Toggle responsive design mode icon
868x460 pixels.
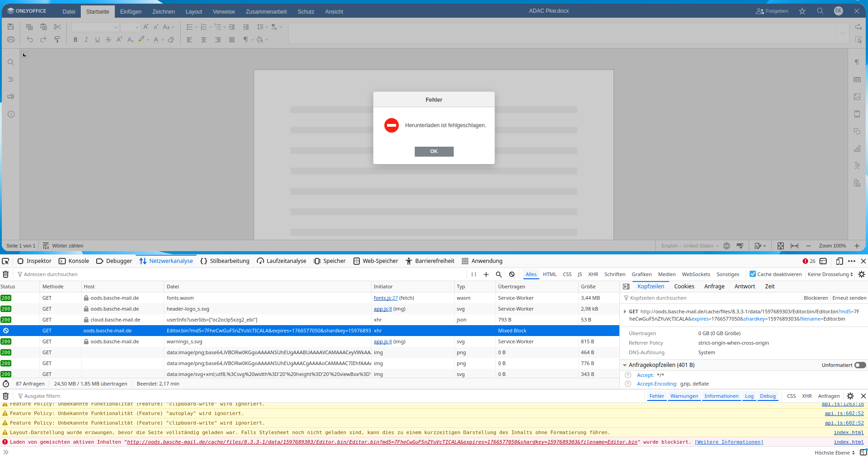[x=839, y=261]
